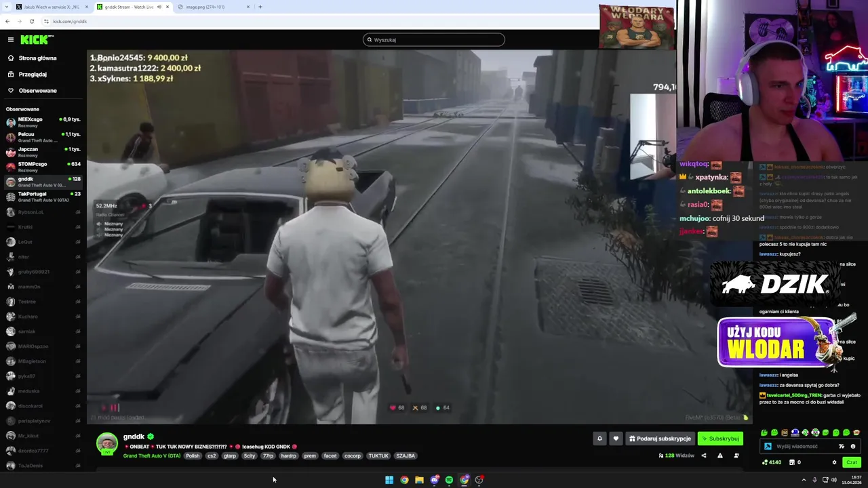Select the blue police emote
This screenshot has height=488, width=868.
(795, 432)
